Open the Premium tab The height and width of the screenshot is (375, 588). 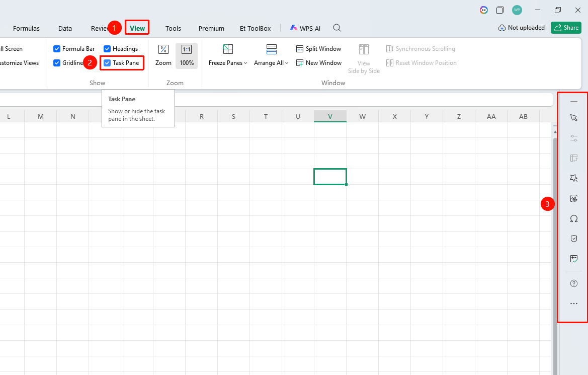coord(211,28)
